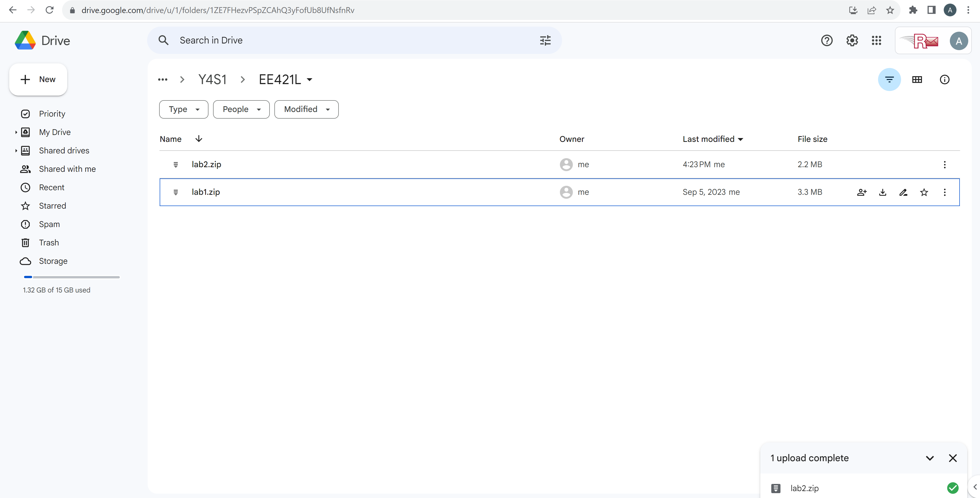Toggle the search filters chip bar

(x=889, y=80)
